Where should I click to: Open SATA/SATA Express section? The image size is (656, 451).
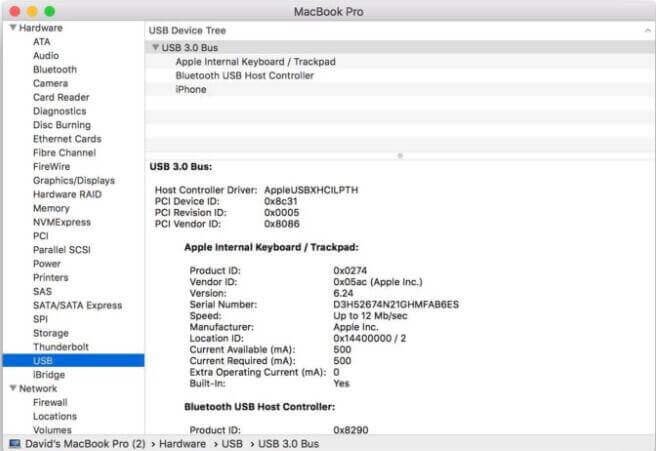pyautogui.click(x=77, y=305)
